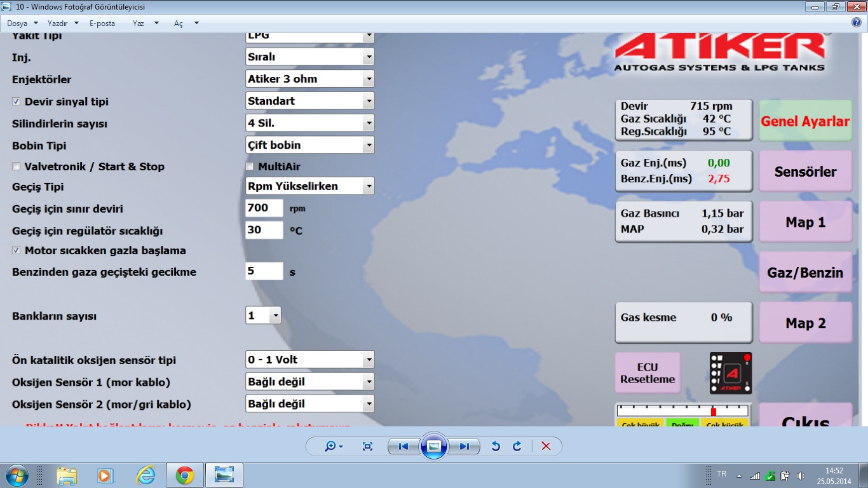Rotate the image counterclockwise
Viewport: 868px width, 488px height.
(x=496, y=446)
